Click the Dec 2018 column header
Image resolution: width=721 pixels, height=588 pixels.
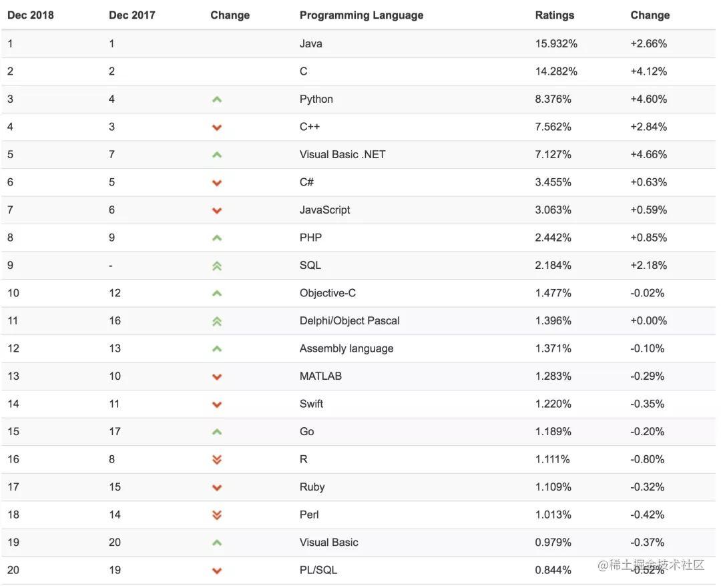30,15
